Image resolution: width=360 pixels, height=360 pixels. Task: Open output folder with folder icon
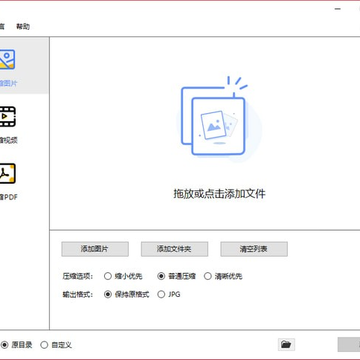(286, 344)
